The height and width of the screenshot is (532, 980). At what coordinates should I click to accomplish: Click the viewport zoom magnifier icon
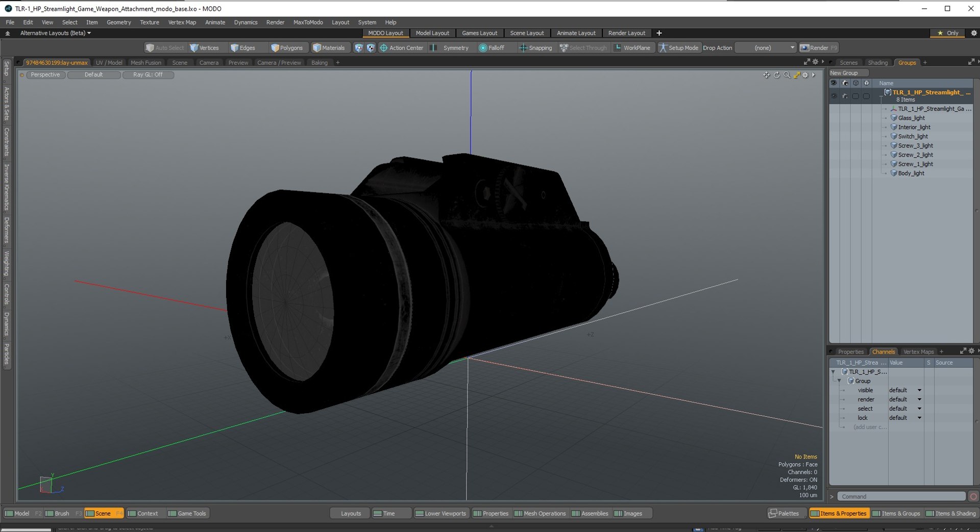tap(787, 75)
